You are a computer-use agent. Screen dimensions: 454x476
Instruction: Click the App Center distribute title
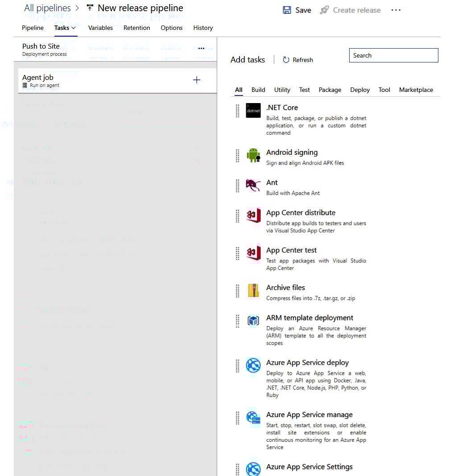coord(301,213)
